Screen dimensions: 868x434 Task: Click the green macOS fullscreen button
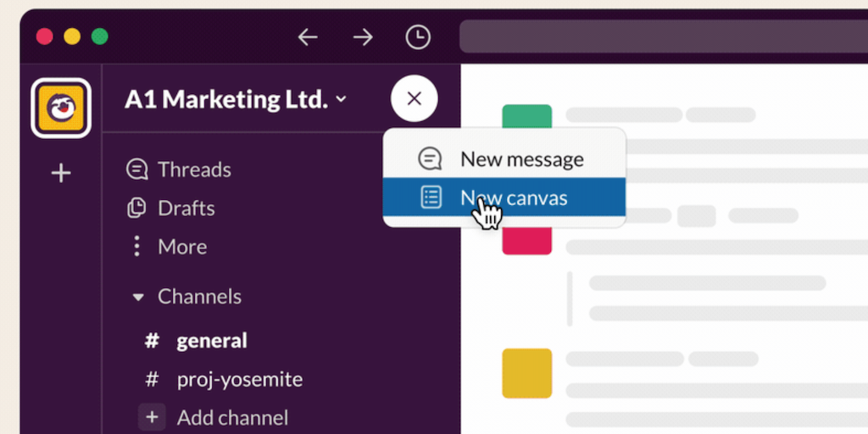[100, 36]
